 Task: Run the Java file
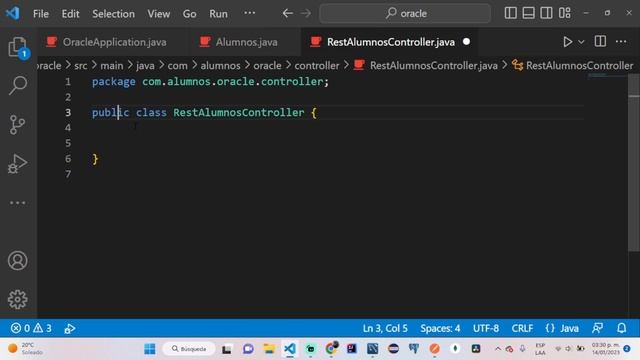click(567, 42)
